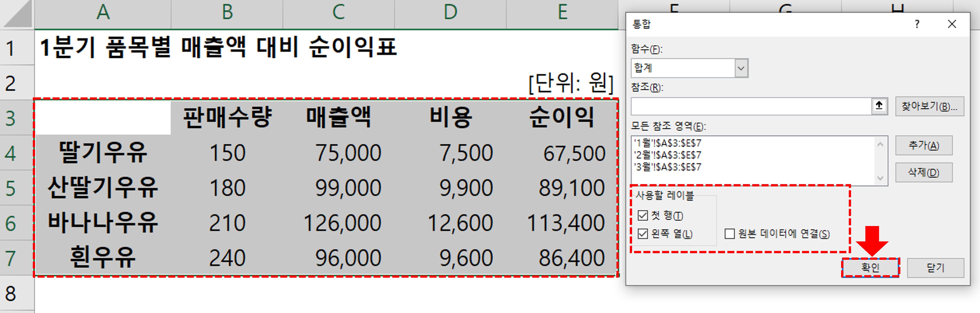
Task: Select column A header
Action: (103, 14)
